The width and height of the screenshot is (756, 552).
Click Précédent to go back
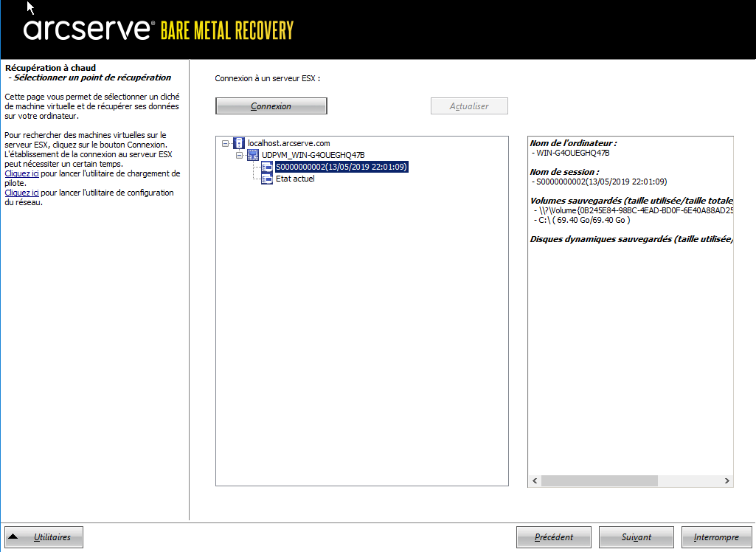[x=553, y=537]
